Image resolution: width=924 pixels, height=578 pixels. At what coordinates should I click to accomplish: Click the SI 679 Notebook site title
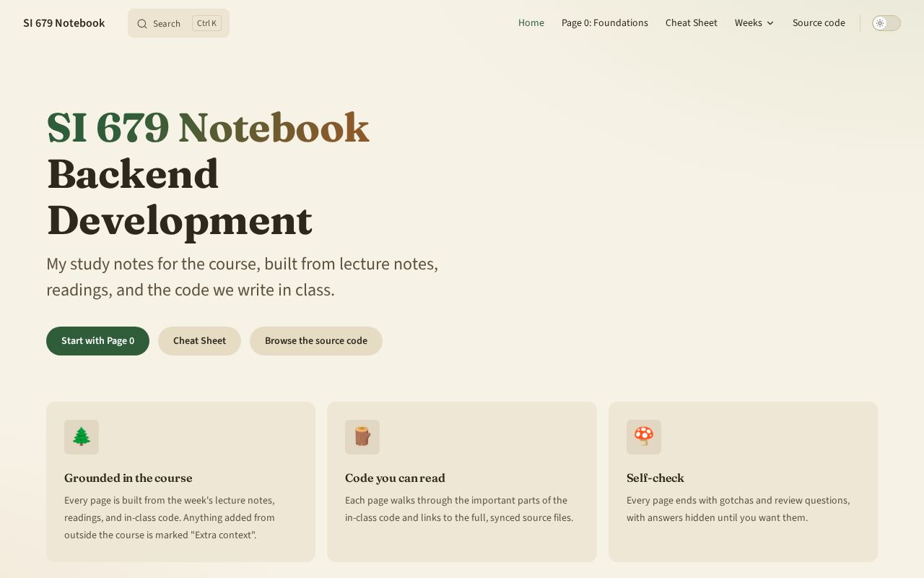pos(64,23)
